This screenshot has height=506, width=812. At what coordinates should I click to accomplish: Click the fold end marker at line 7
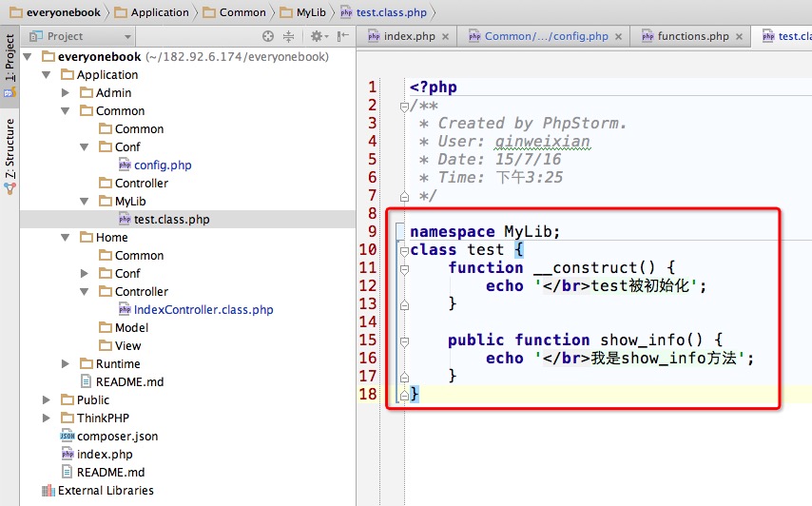click(404, 196)
